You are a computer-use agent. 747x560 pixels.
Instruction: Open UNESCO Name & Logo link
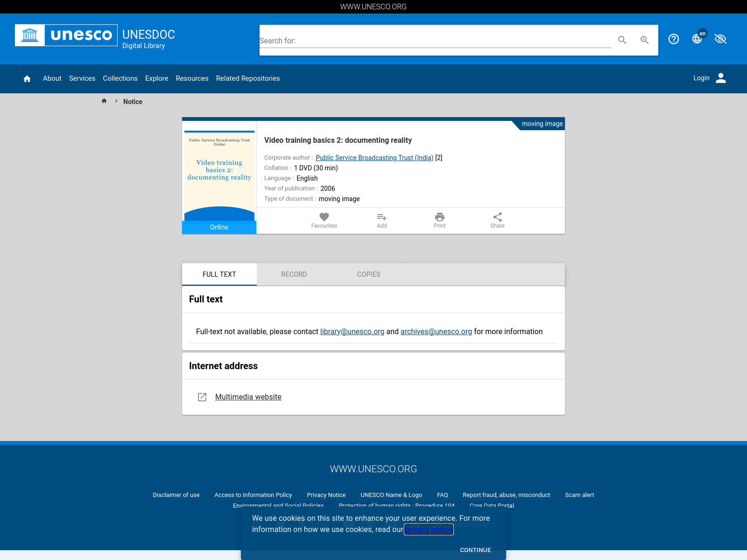[391, 495]
